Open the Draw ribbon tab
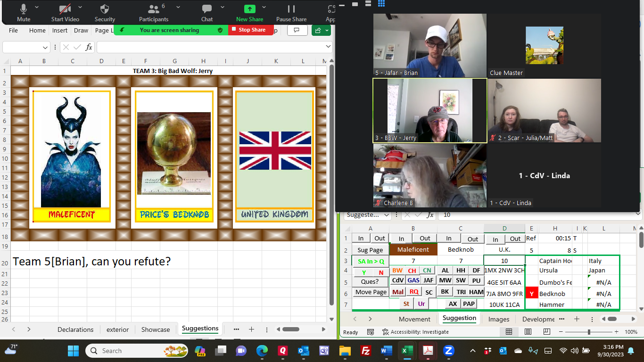644x362 pixels. 81,30
